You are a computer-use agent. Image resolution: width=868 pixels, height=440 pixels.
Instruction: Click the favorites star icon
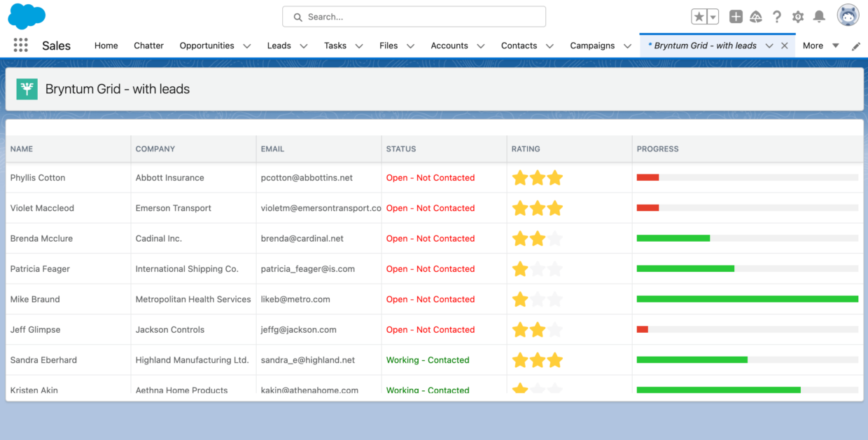point(698,16)
